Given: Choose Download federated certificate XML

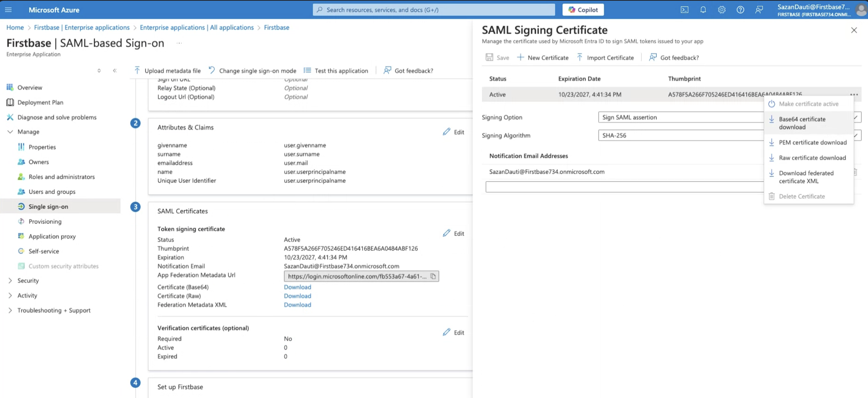Looking at the screenshot, I should (809, 177).
